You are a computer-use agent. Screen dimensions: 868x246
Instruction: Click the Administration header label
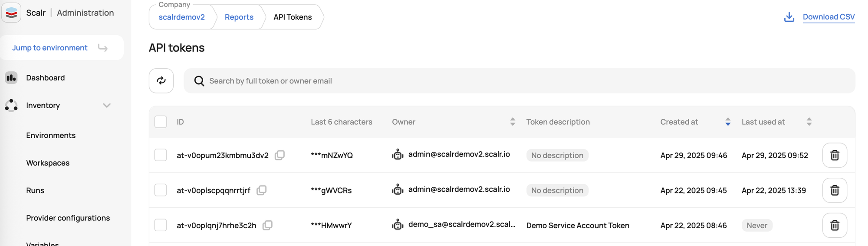click(x=85, y=13)
